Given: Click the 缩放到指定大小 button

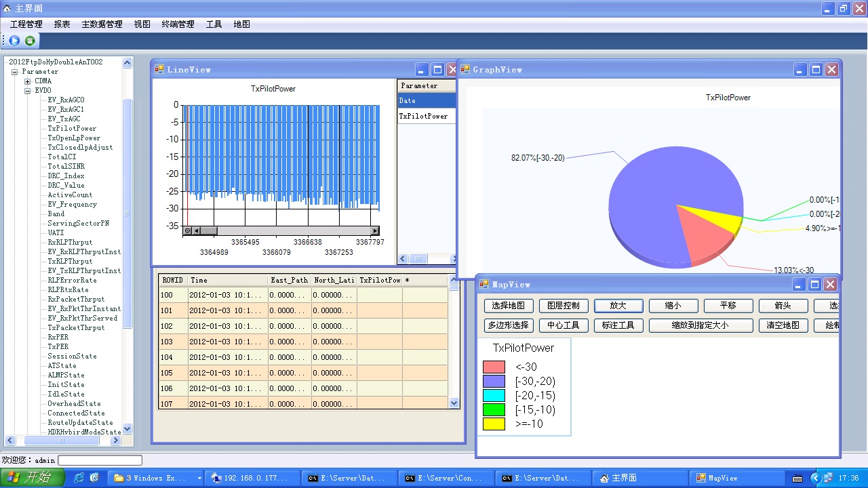Looking at the screenshot, I should [701, 325].
